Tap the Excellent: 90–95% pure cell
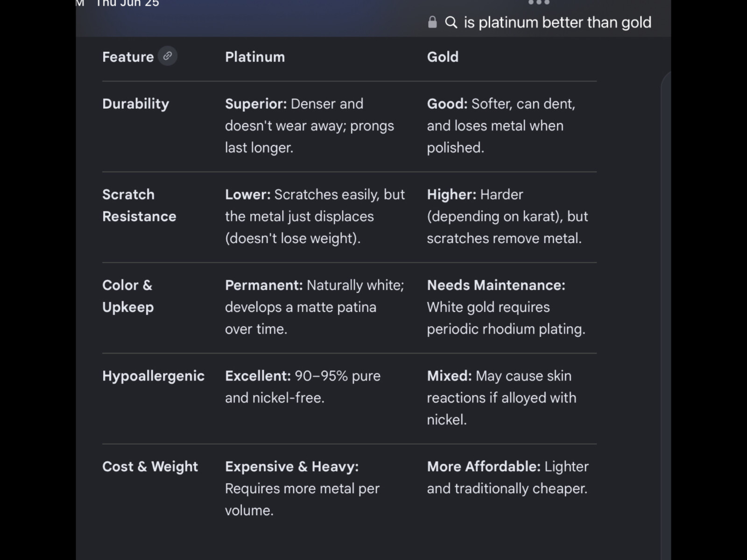 tap(303, 387)
